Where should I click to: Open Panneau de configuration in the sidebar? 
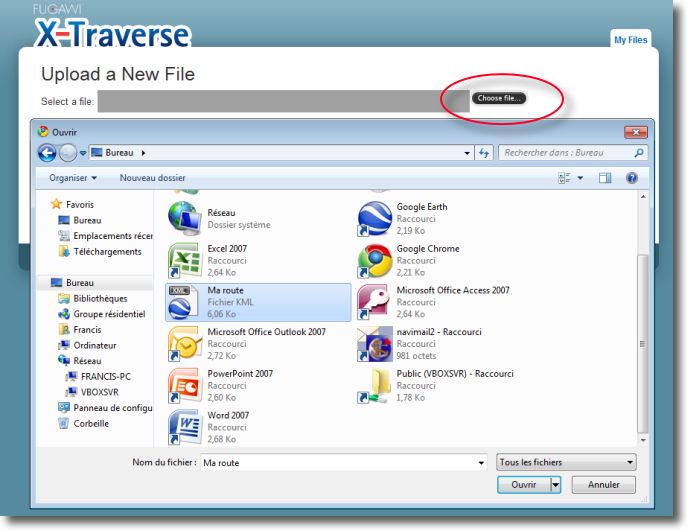tap(105, 408)
